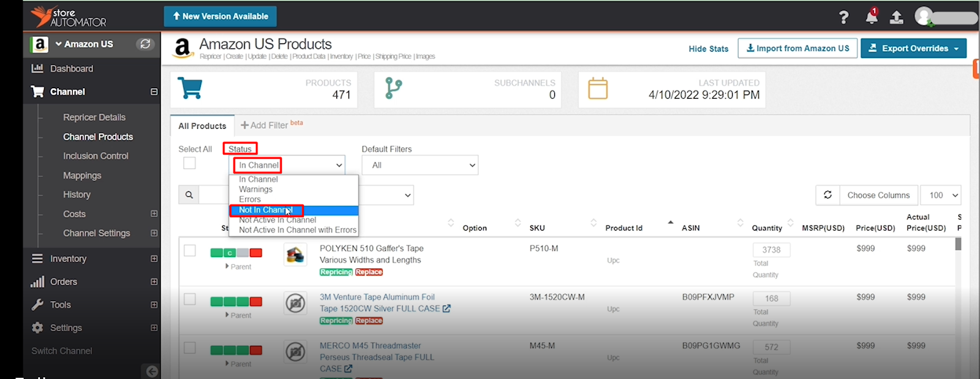Click the Dashboard chart icon
Image resolution: width=980 pixels, height=379 pixels.
coord(37,69)
